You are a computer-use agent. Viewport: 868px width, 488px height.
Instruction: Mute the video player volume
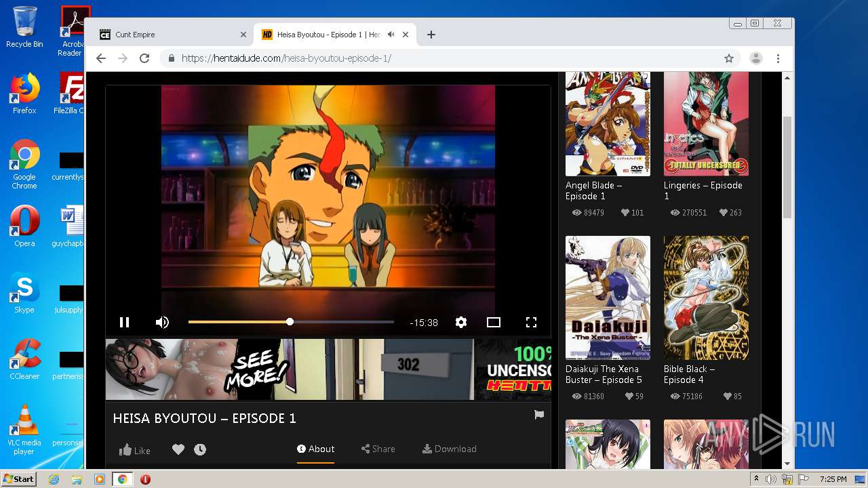(x=162, y=323)
